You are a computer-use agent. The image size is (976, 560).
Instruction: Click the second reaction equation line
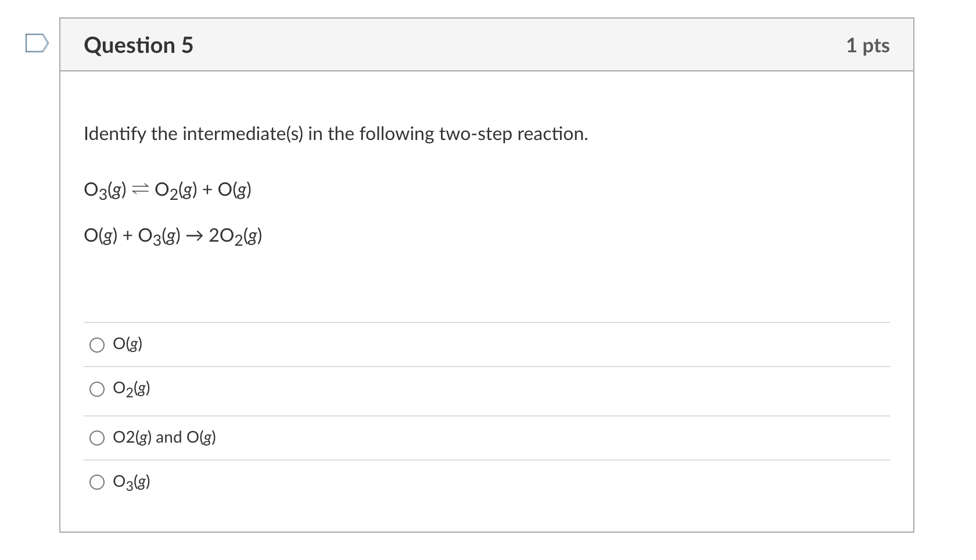(173, 235)
